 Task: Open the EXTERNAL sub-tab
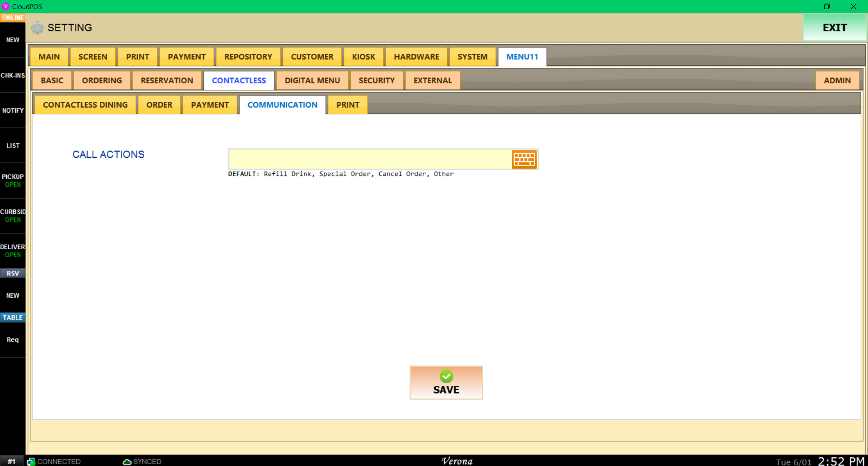click(433, 81)
